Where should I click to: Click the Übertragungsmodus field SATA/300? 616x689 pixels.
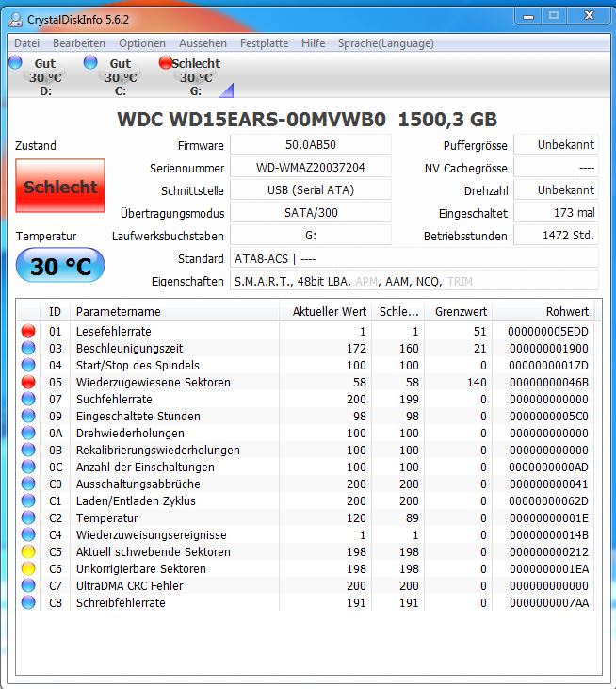point(311,213)
